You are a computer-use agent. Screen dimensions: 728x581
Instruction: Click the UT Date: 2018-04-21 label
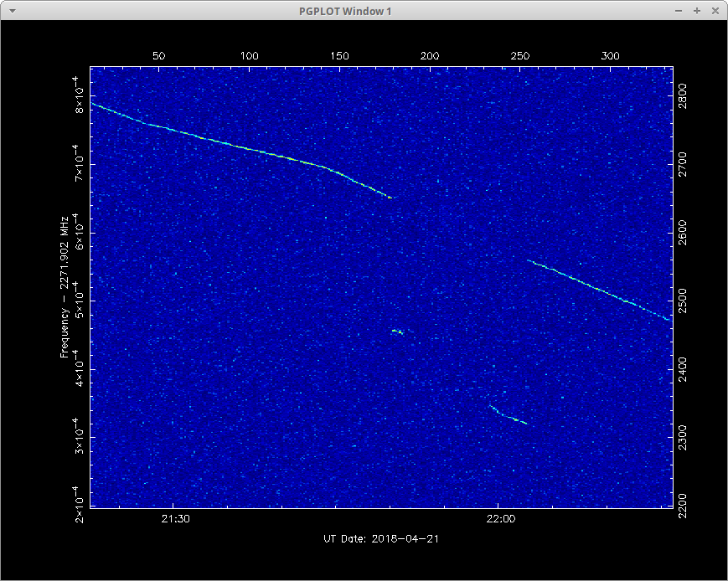pyautogui.click(x=380, y=539)
